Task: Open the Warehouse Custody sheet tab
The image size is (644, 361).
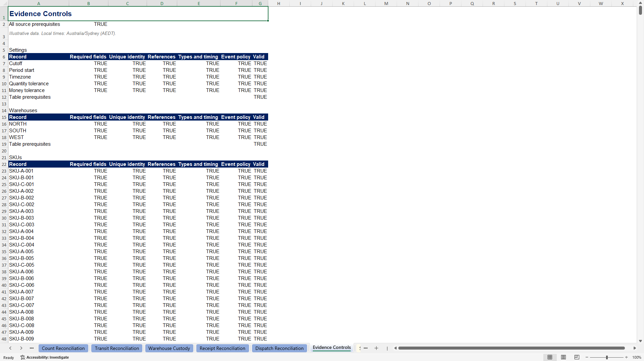Action: pos(169,348)
